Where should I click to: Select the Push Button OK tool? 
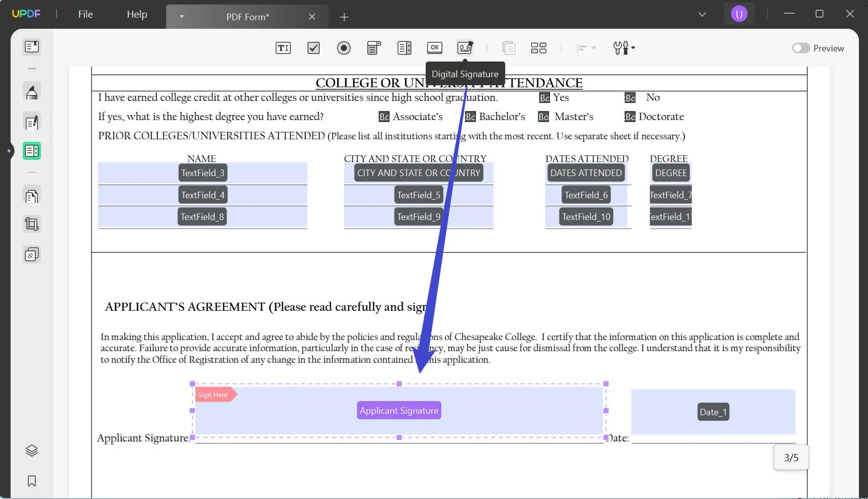[x=434, y=48]
